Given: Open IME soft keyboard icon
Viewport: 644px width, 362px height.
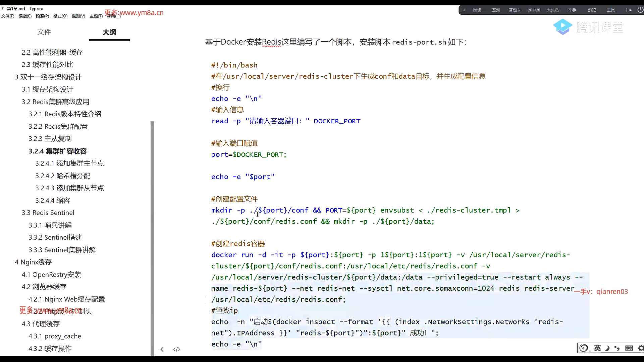Looking at the screenshot, I should point(629,348).
